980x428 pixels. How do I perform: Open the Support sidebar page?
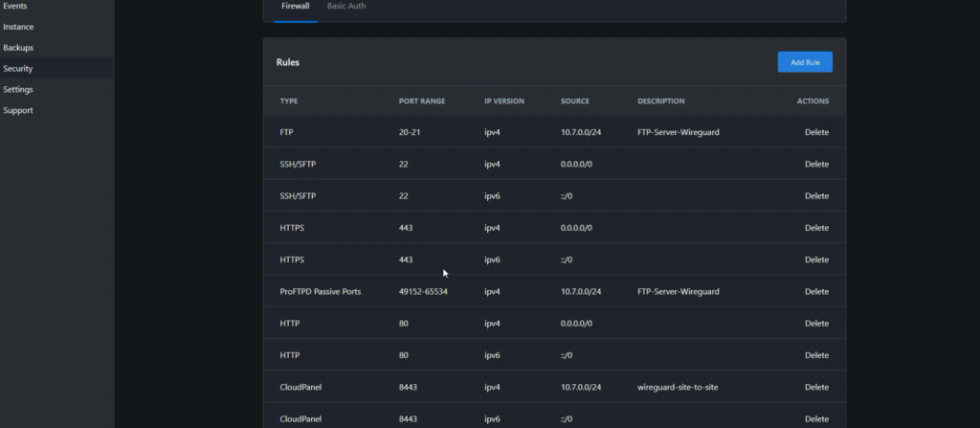coord(18,110)
